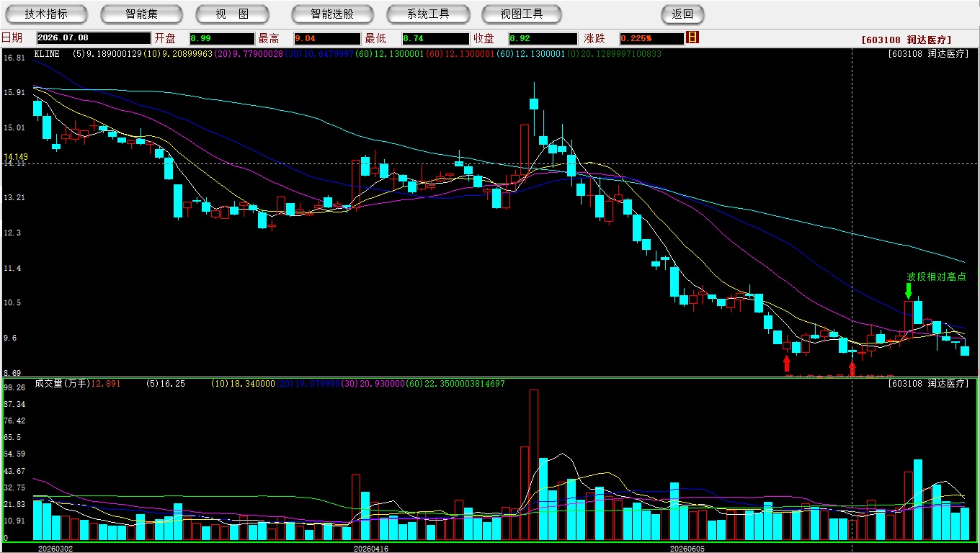Click the 波段相对高点 label on chart
Viewport: 980px width, 553px height.
[936, 276]
